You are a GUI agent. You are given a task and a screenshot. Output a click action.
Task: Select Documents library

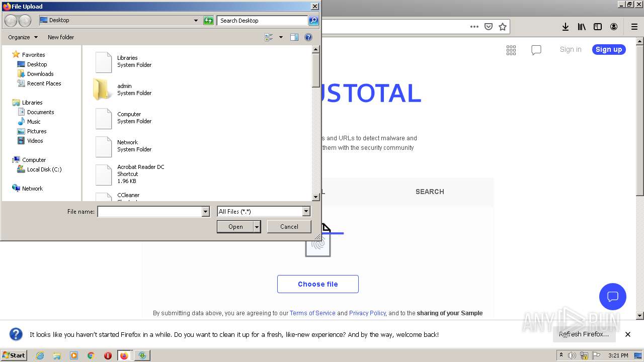pos(40,112)
